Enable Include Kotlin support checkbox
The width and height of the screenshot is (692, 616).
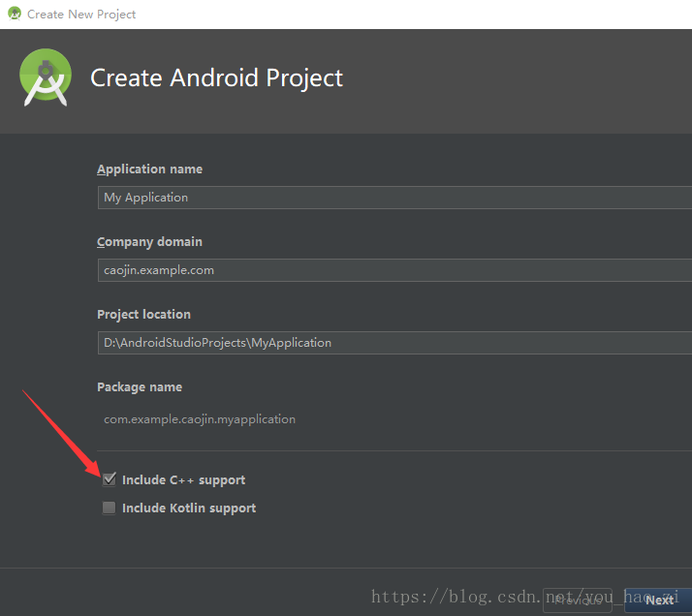[109, 508]
